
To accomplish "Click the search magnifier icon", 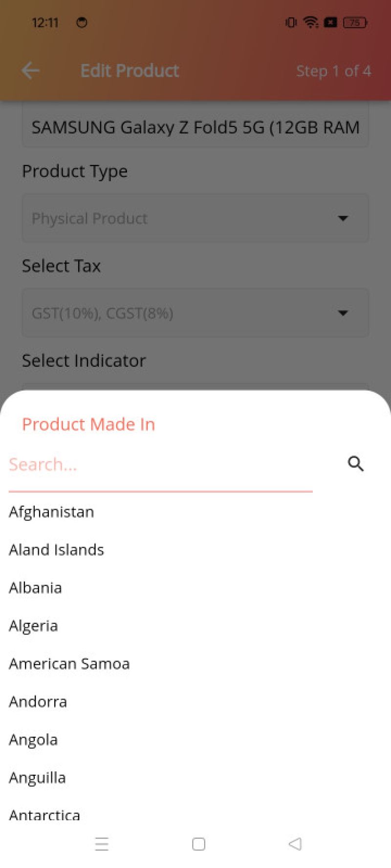I will (356, 463).
